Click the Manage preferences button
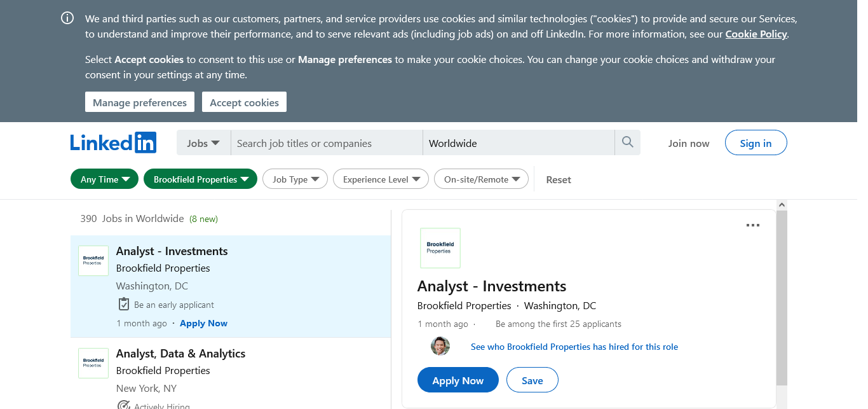 pyautogui.click(x=140, y=102)
